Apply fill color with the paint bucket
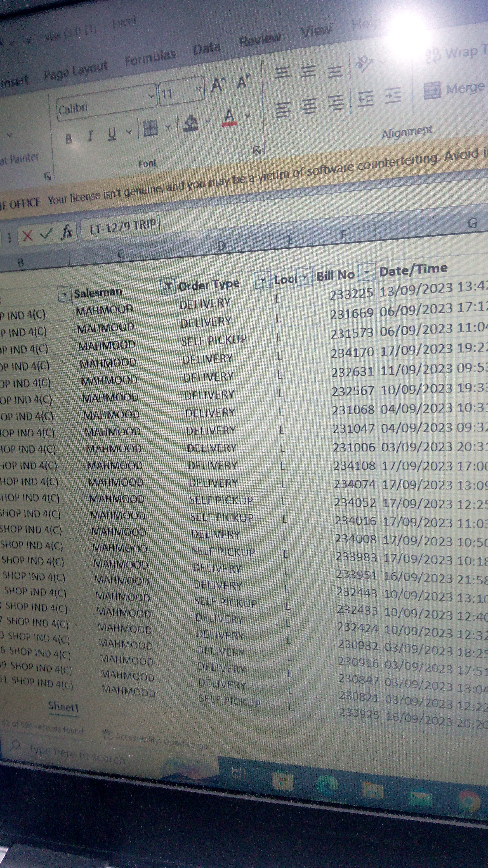Viewport: 488px width, 868px height. pyautogui.click(x=191, y=123)
